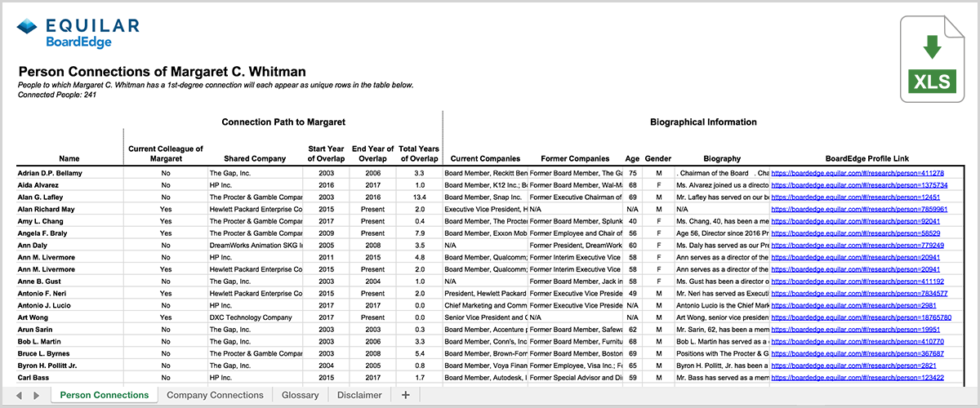The image size is (980, 408).
Task: Open profile link ending in person=58529
Action: tap(855, 233)
